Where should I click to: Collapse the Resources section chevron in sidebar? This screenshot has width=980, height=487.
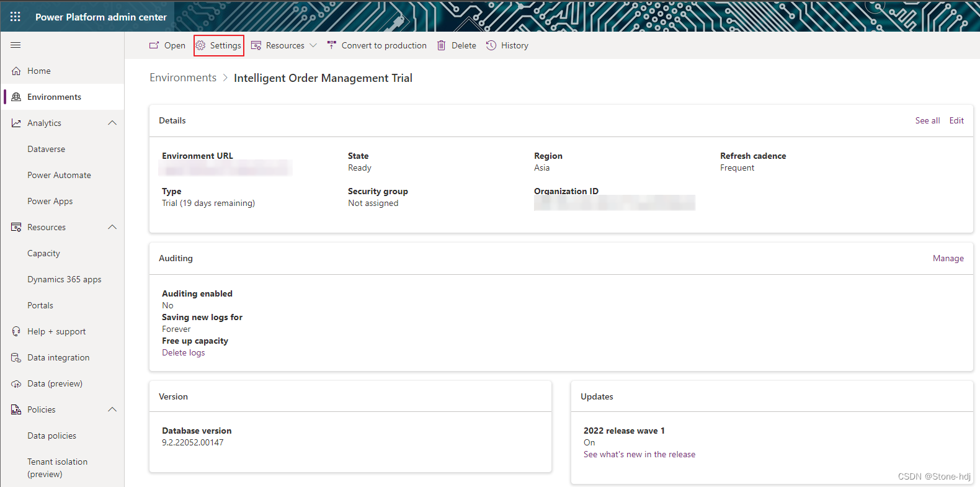[112, 227]
